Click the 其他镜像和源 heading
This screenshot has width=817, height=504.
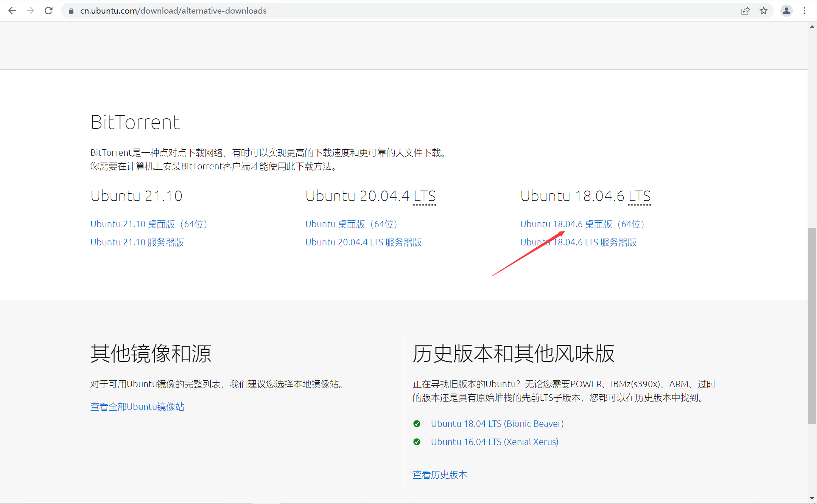[x=151, y=354]
